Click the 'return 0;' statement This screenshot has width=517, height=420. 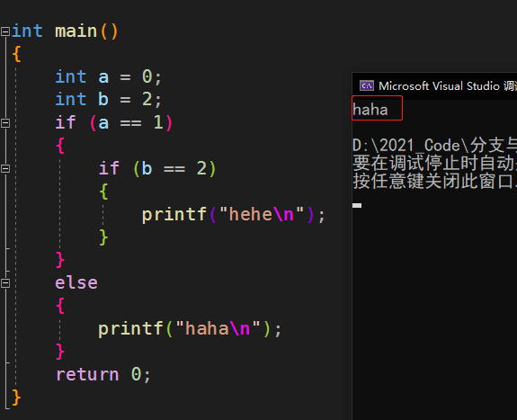pos(103,374)
